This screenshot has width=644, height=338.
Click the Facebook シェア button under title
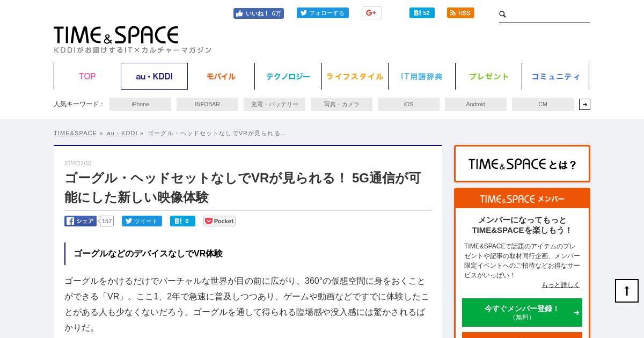tap(80, 221)
